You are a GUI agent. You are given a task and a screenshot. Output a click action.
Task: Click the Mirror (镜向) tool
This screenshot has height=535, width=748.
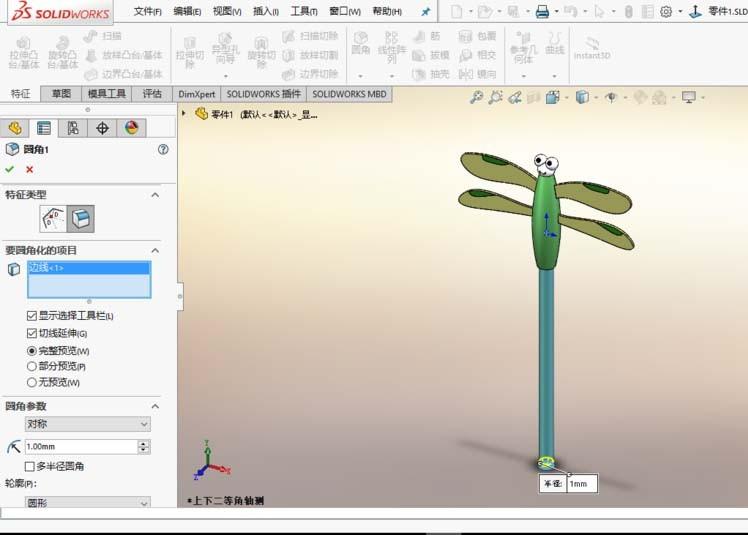pyautogui.click(x=477, y=74)
